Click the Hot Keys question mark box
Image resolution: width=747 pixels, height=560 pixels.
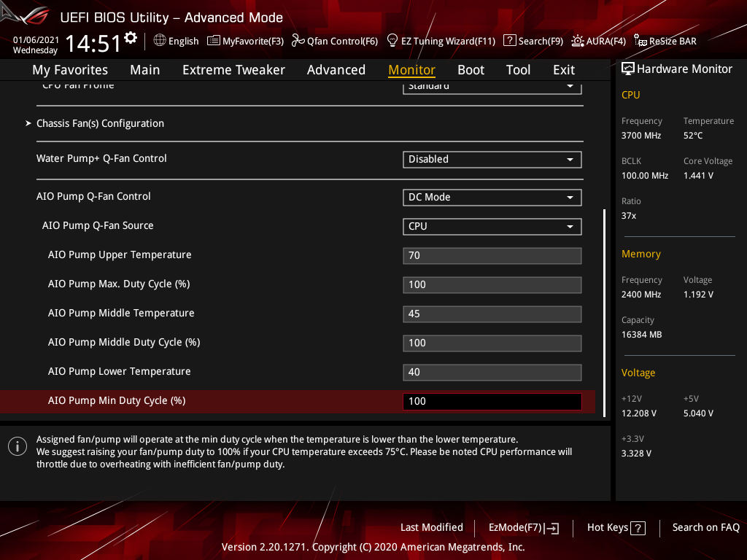tap(638, 528)
